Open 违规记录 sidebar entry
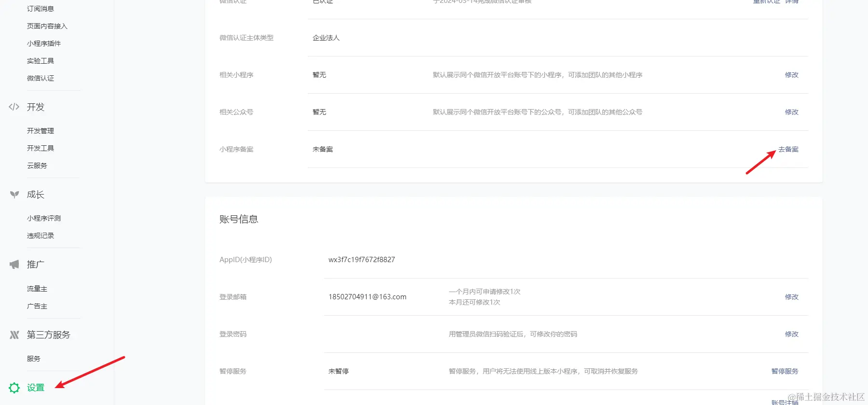 [x=41, y=236]
